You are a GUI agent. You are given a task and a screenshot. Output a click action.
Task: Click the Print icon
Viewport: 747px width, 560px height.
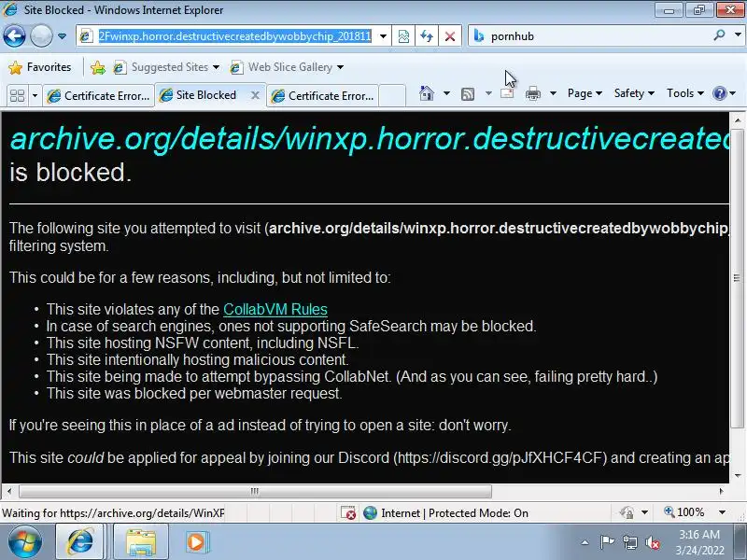pos(532,94)
